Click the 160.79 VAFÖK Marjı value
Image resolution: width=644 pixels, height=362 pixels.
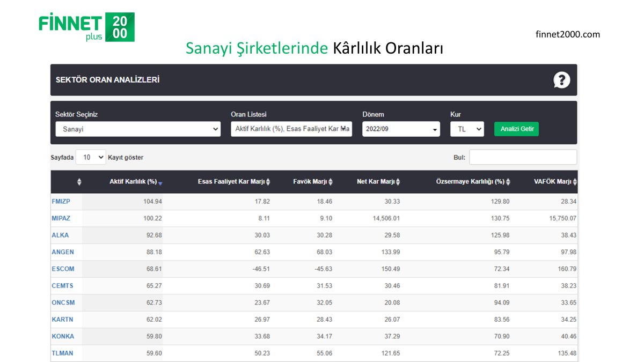(567, 269)
